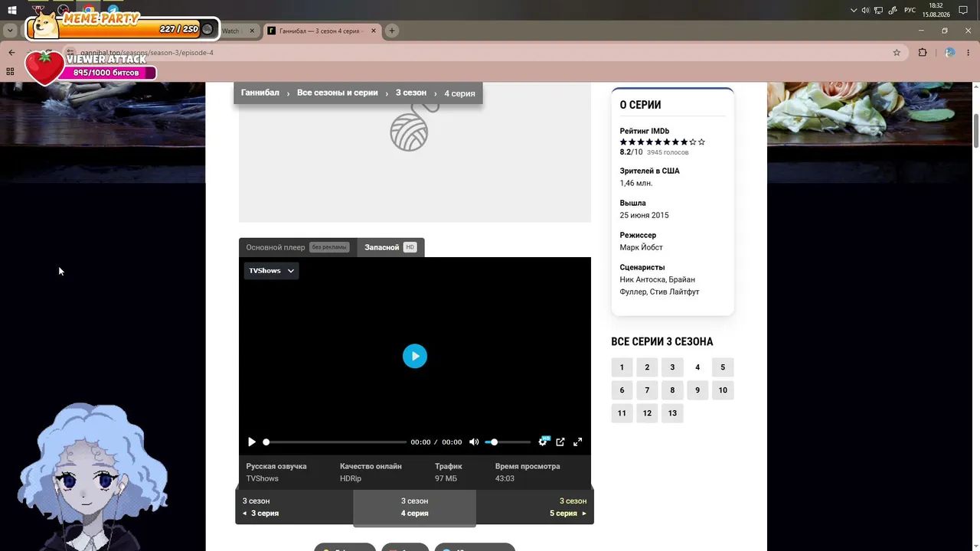Play the video using the center play button

coord(415,356)
